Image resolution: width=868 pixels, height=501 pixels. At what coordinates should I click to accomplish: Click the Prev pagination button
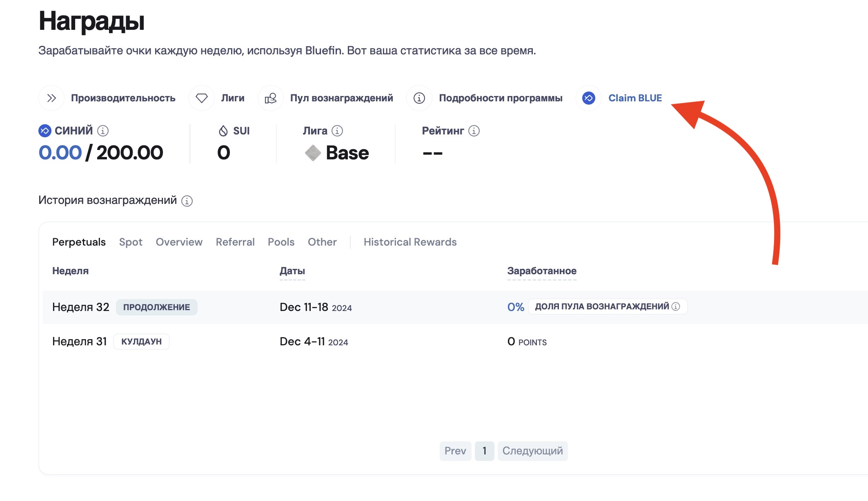click(455, 451)
